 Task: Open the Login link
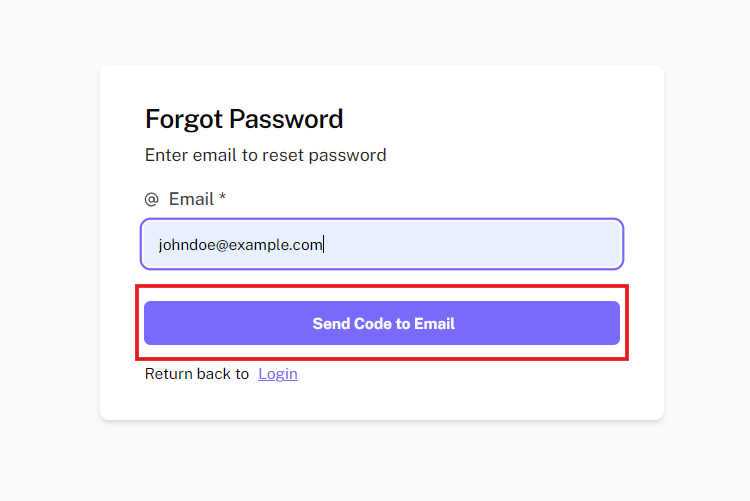click(278, 374)
